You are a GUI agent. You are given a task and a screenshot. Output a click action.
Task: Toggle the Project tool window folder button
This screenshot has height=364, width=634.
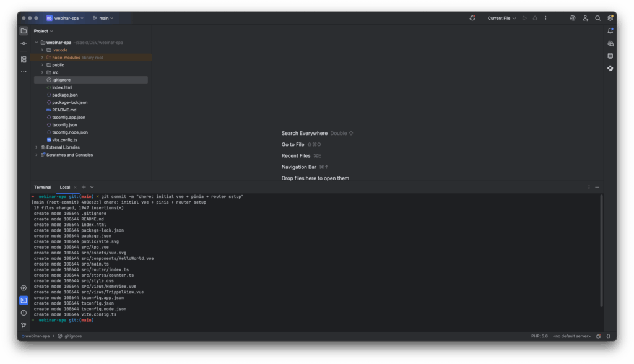(x=24, y=30)
